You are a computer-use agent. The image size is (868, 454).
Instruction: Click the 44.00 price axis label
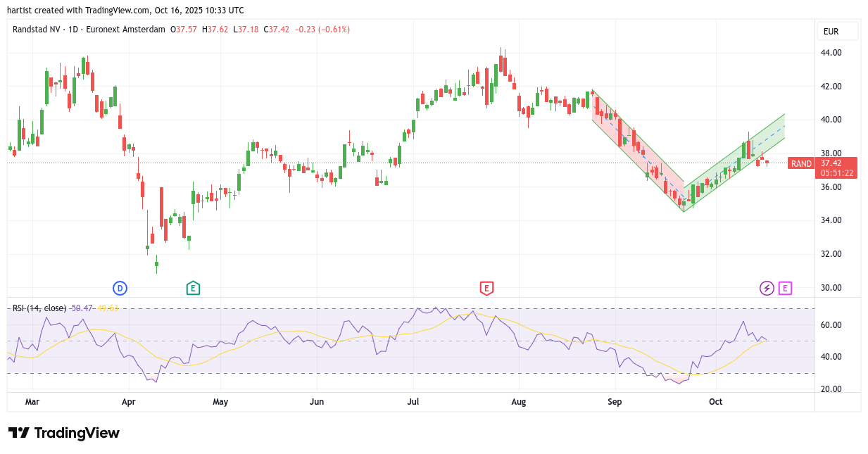coord(831,53)
